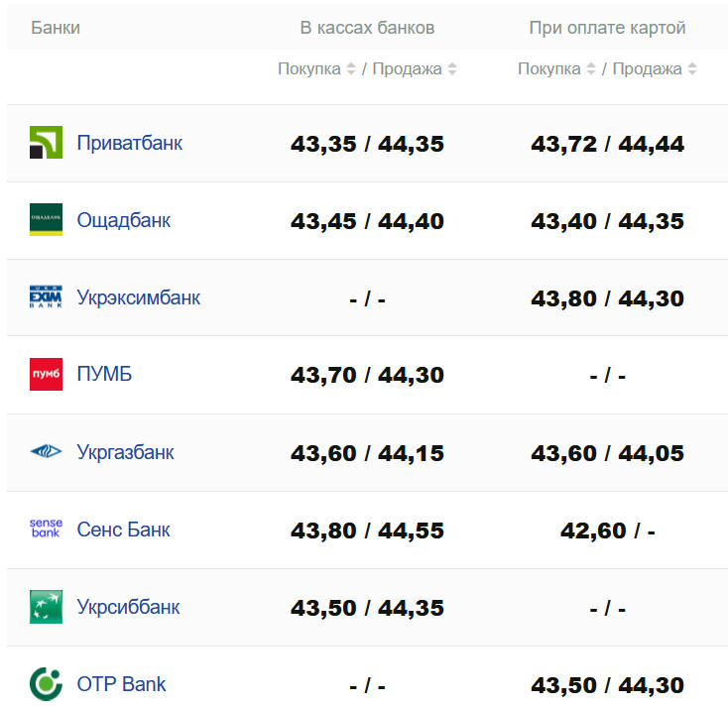Open the Укрэксимбанк link
728x707 pixels.
(x=138, y=297)
